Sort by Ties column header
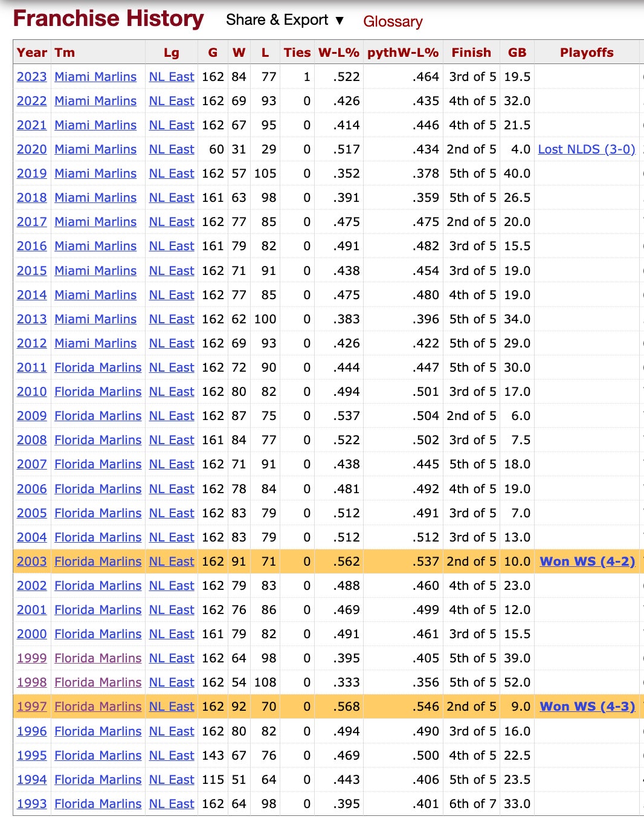 [x=297, y=53]
